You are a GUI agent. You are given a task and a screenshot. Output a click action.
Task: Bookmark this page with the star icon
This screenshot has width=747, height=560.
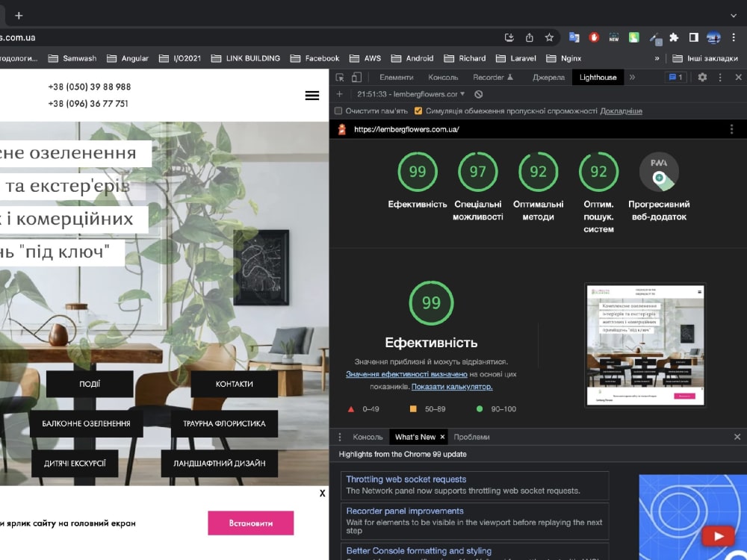pos(549,37)
